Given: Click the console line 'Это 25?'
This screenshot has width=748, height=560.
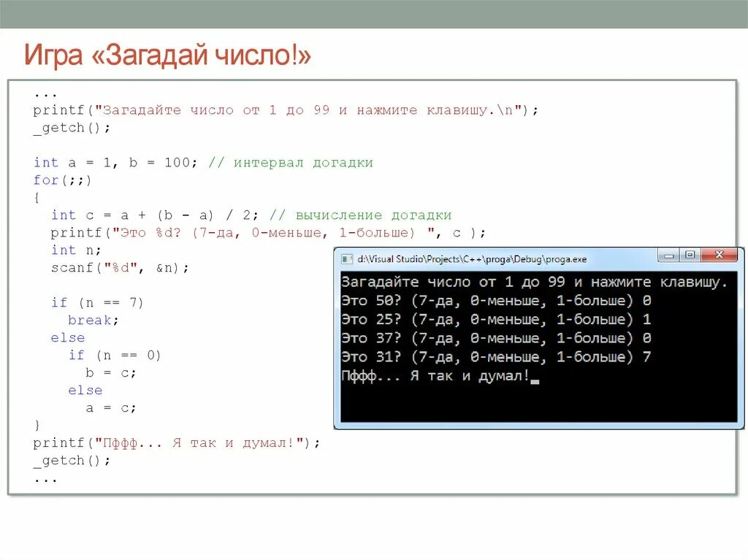Looking at the screenshot, I should [x=496, y=319].
